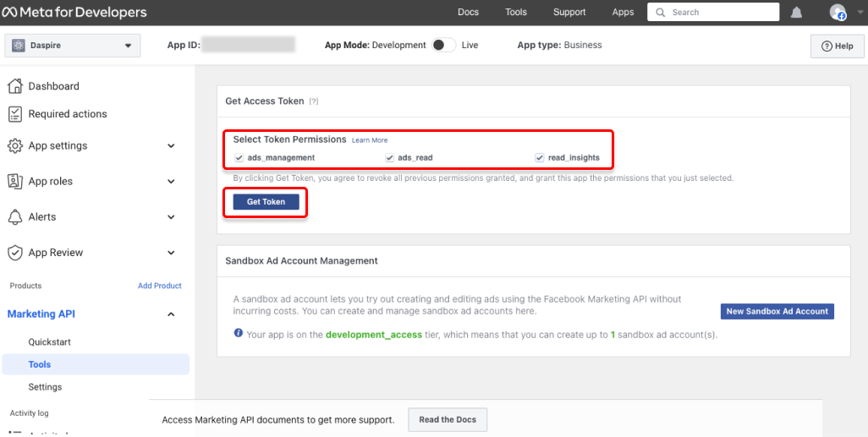Click the App Review shield icon
The height and width of the screenshot is (437, 868).
coord(14,253)
